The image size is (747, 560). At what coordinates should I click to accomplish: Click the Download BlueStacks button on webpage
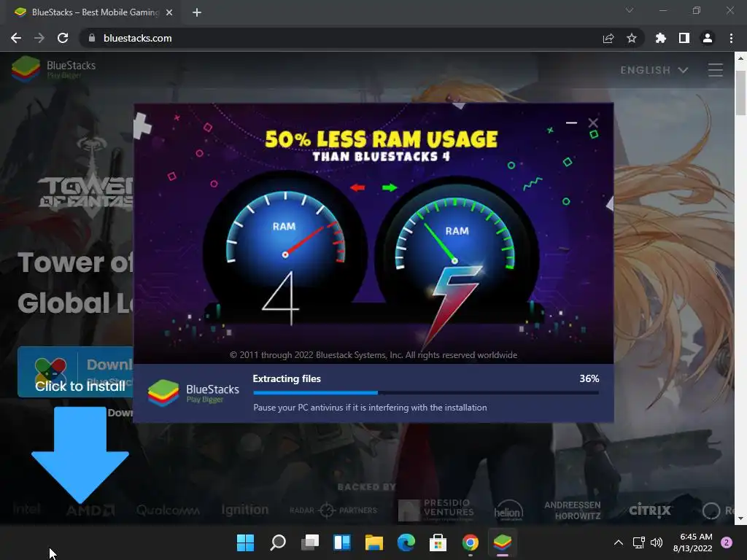point(75,372)
